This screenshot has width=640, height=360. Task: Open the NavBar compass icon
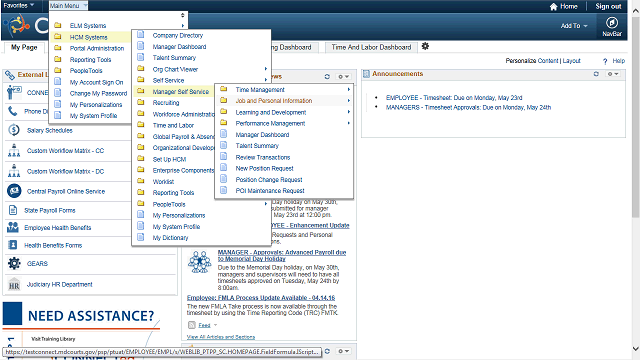click(611, 23)
